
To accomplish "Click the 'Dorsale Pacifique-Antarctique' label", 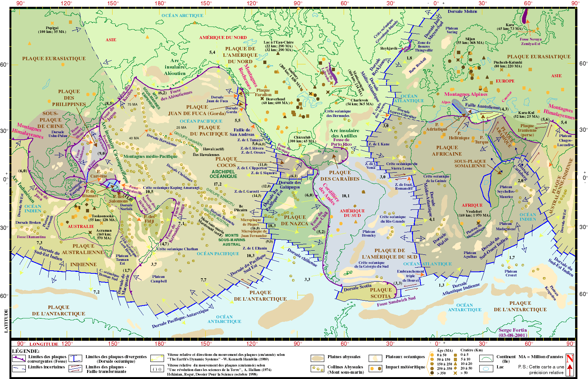I will (180, 318).
